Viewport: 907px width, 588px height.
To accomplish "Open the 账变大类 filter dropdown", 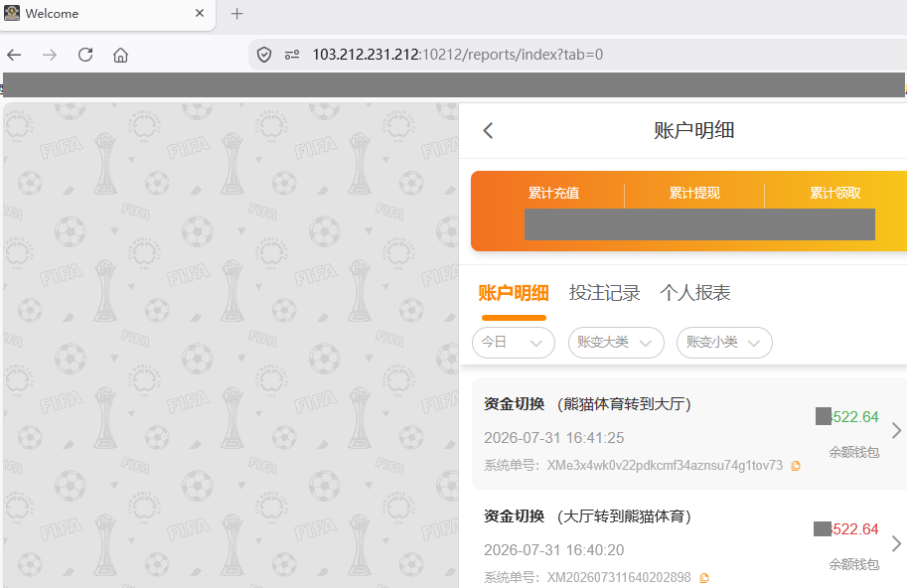I will [616, 343].
